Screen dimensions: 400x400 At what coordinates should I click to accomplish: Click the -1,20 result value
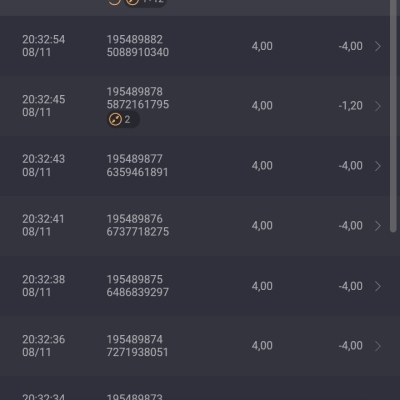(x=351, y=106)
